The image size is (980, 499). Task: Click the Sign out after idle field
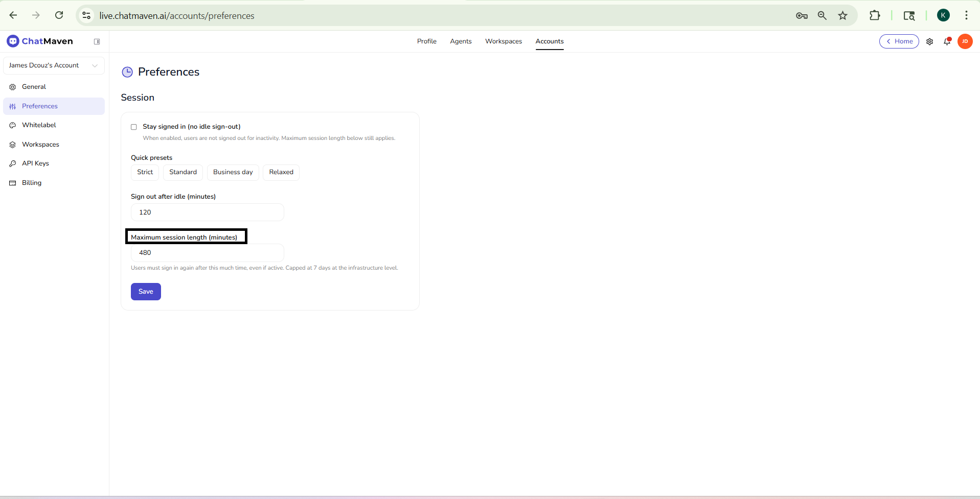click(x=207, y=212)
